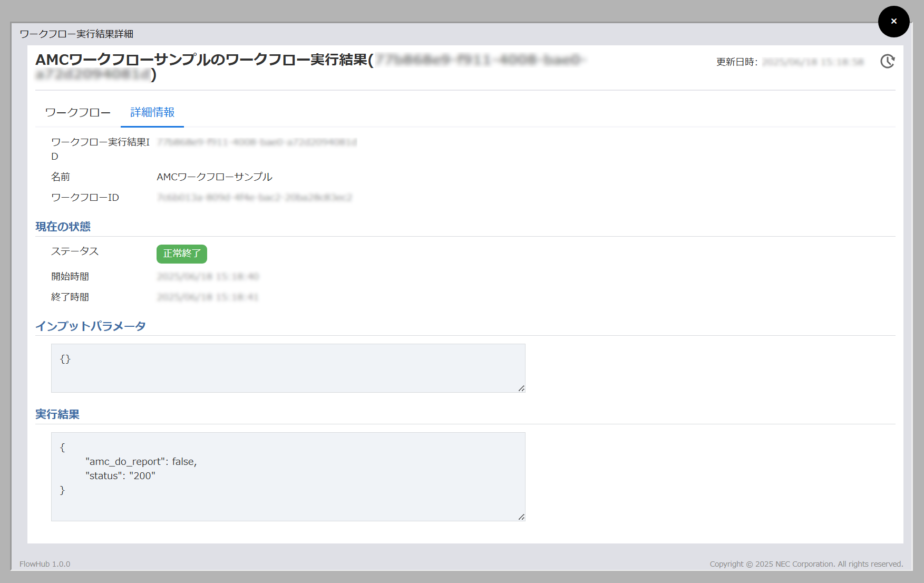This screenshot has width=924, height=583.
Task: Click the 現在の状態 section heading
Action: [63, 227]
